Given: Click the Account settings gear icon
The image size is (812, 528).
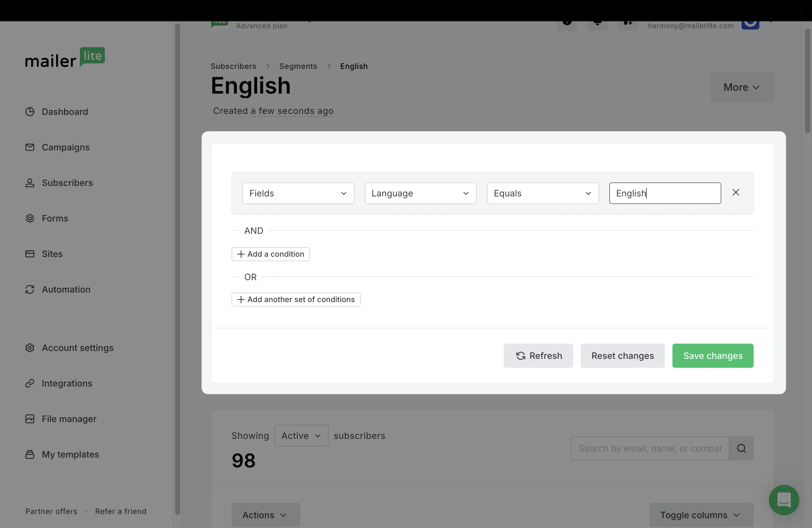Looking at the screenshot, I should (x=30, y=348).
